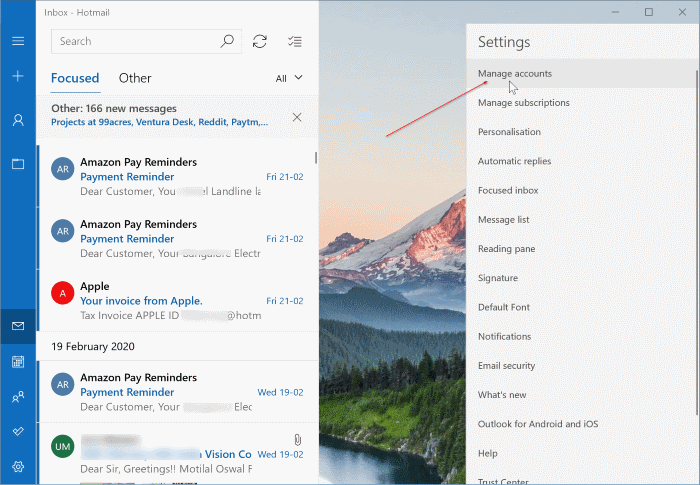The height and width of the screenshot is (485, 700).
Task: Click the 19 February 2020 date header
Action: 93,347
